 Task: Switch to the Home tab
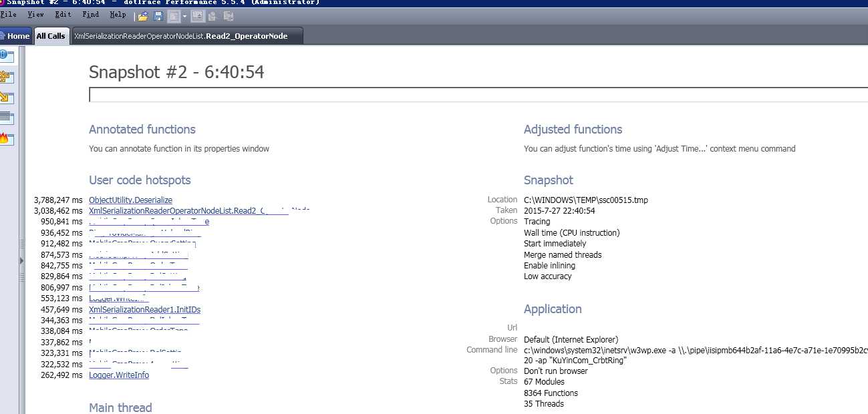pos(15,36)
